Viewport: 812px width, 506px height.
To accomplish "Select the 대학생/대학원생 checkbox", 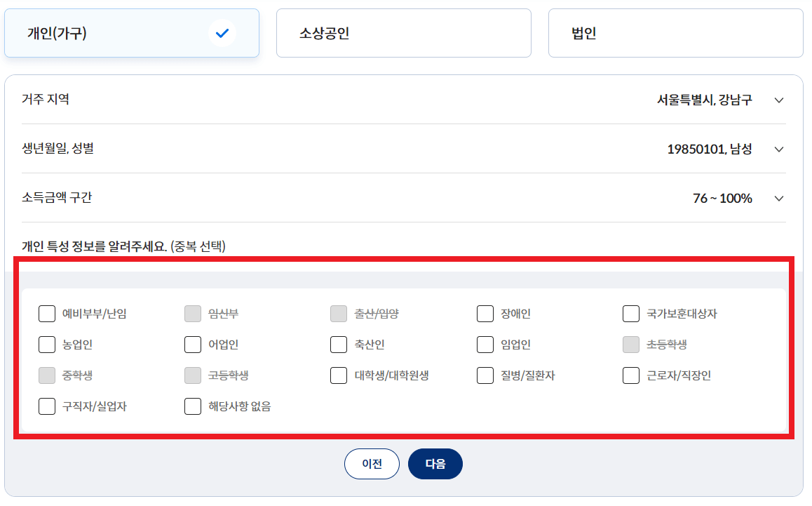I will click(338, 375).
